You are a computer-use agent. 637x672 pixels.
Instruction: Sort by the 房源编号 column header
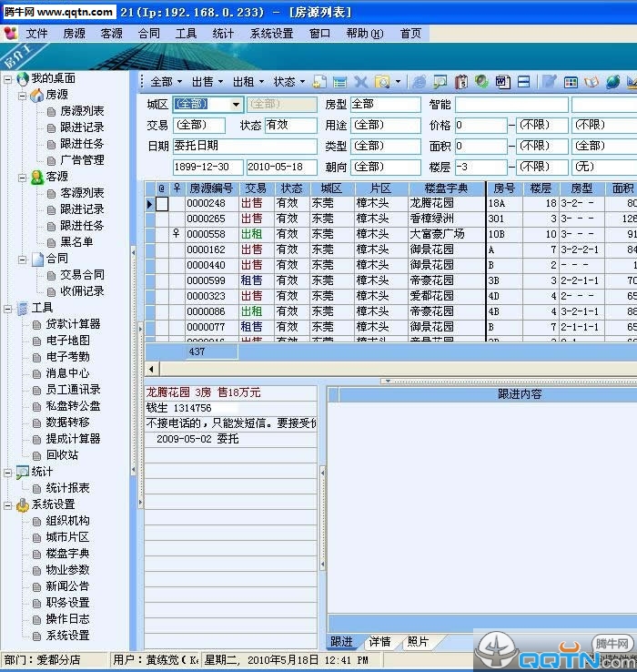(211, 188)
